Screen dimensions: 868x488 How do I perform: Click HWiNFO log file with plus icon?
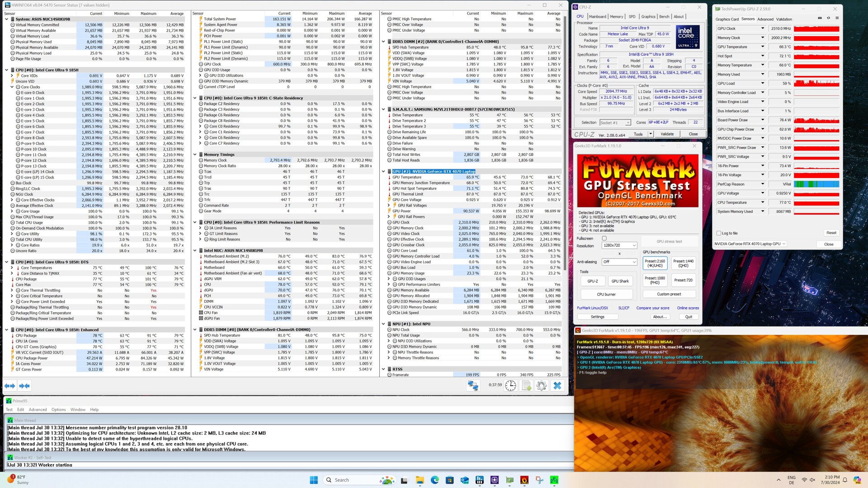pyautogui.click(x=526, y=386)
